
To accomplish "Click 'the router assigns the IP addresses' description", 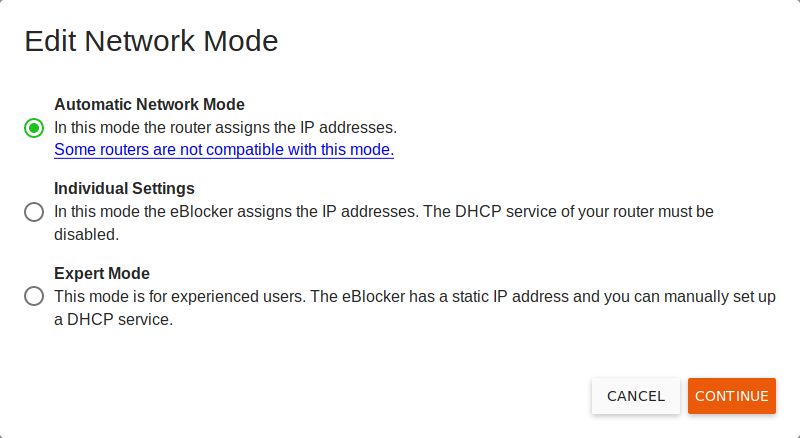I will (270, 128).
